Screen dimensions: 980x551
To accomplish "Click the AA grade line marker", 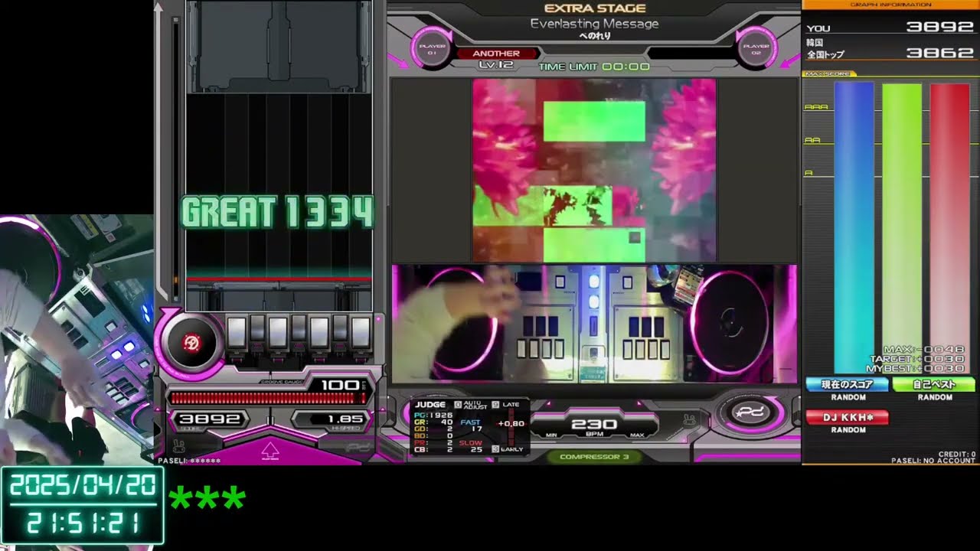I will coord(812,140).
